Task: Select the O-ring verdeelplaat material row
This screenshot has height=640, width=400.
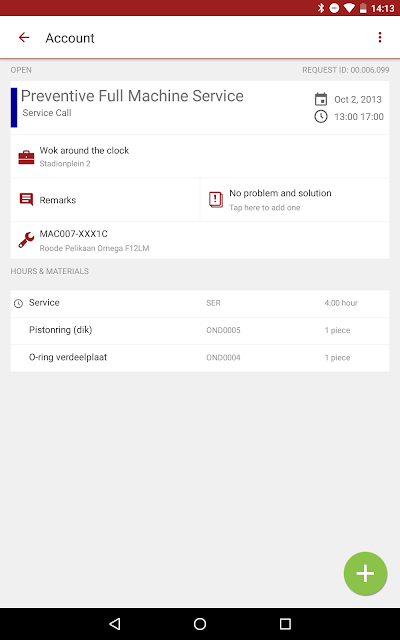Action: 200,358
